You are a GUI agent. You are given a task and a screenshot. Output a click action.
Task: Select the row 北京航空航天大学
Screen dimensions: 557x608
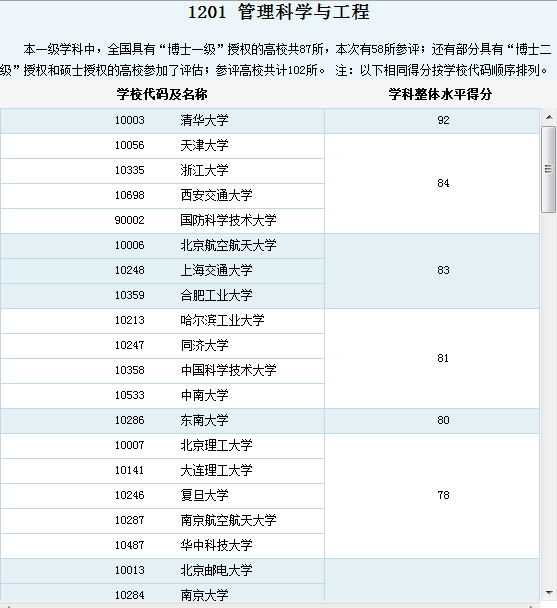point(162,246)
